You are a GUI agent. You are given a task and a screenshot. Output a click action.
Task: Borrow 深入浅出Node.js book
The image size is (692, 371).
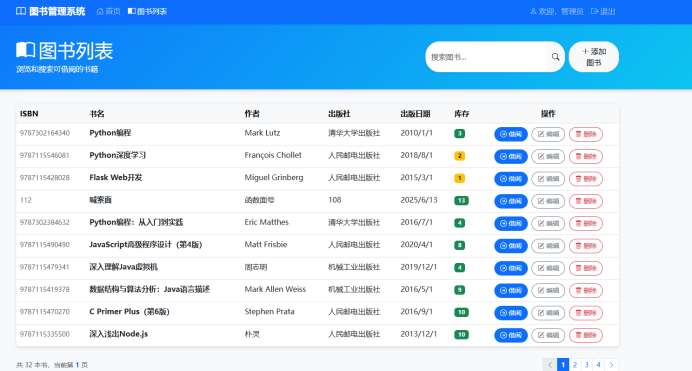pyautogui.click(x=511, y=335)
